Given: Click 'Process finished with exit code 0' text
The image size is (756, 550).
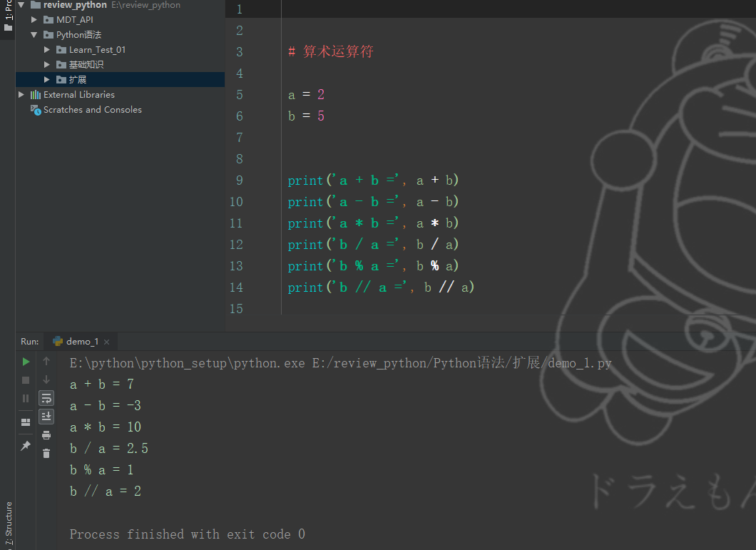Looking at the screenshot, I should [x=187, y=534].
